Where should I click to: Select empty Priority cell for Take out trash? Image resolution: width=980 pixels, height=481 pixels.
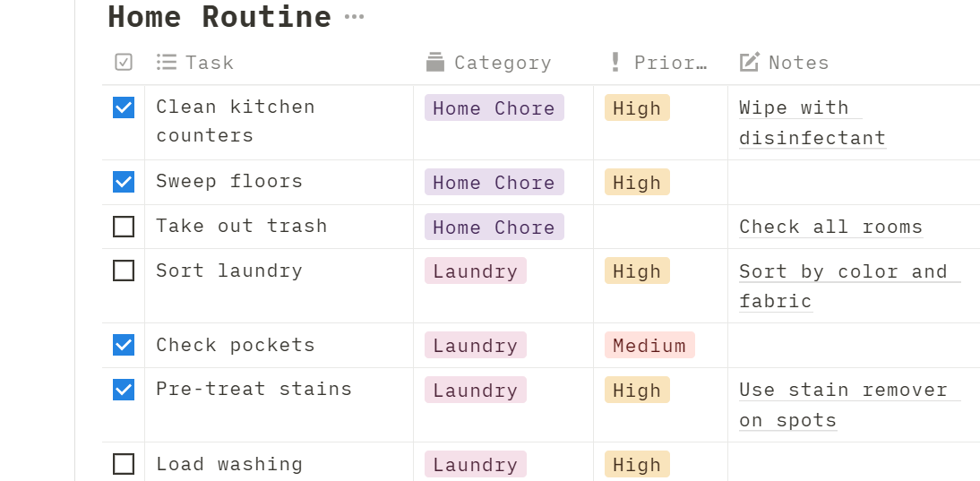click(x=660, y=227)
